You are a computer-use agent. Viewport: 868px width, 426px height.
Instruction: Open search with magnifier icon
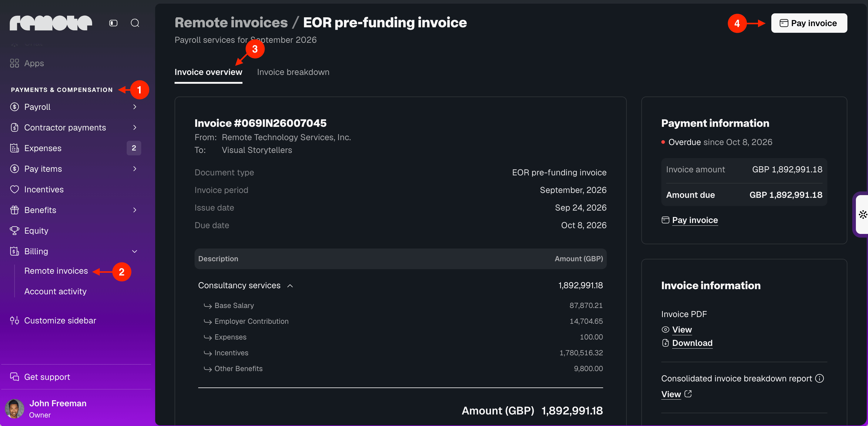(135, 23)
